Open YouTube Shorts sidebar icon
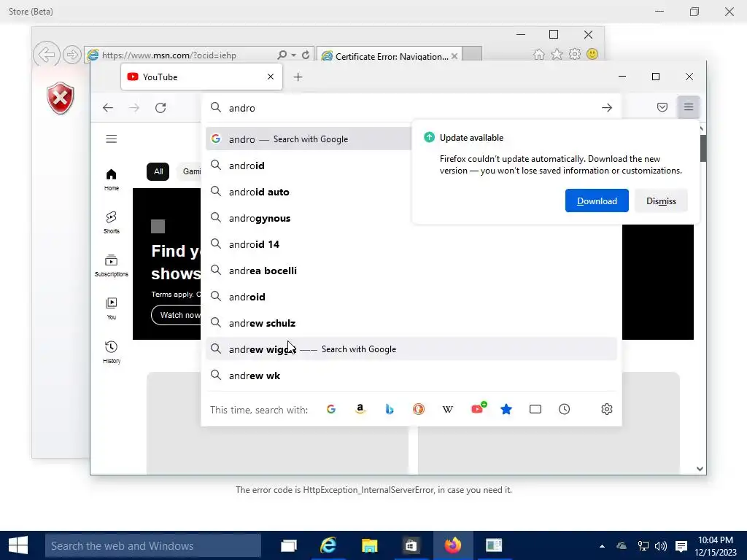Image resolution: width=747 pixels, height=560 pixels. 112,222
